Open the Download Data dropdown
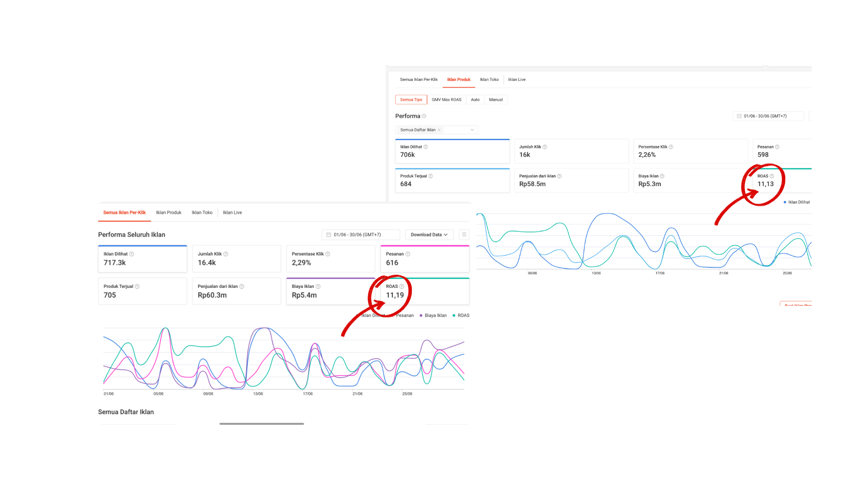This screenshot has height=488, width=868. [429, 235]
